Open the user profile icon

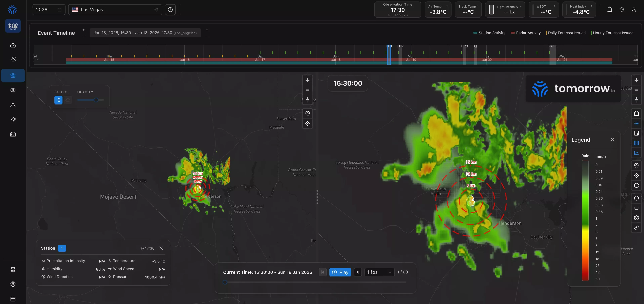coord(634,10)
